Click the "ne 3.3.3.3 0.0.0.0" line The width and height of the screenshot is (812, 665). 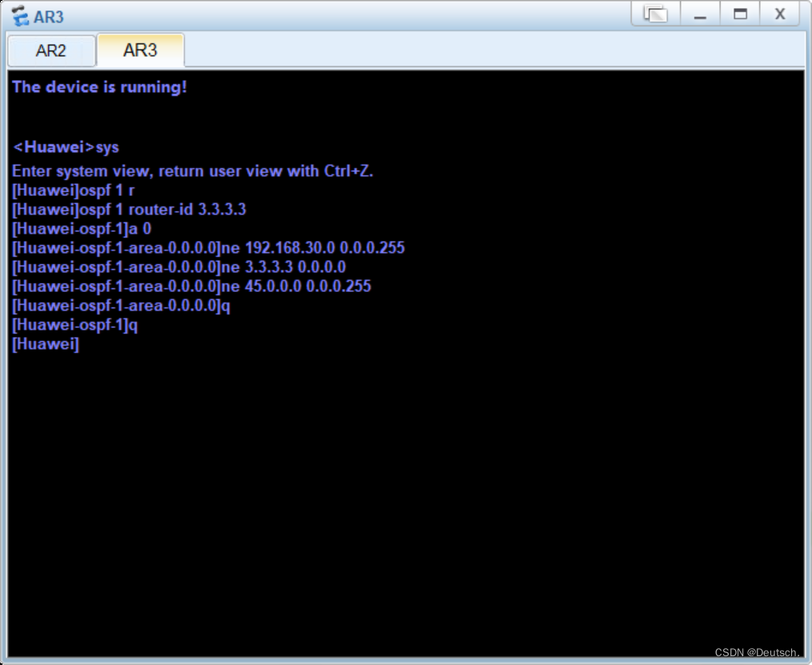coord(179,267)
